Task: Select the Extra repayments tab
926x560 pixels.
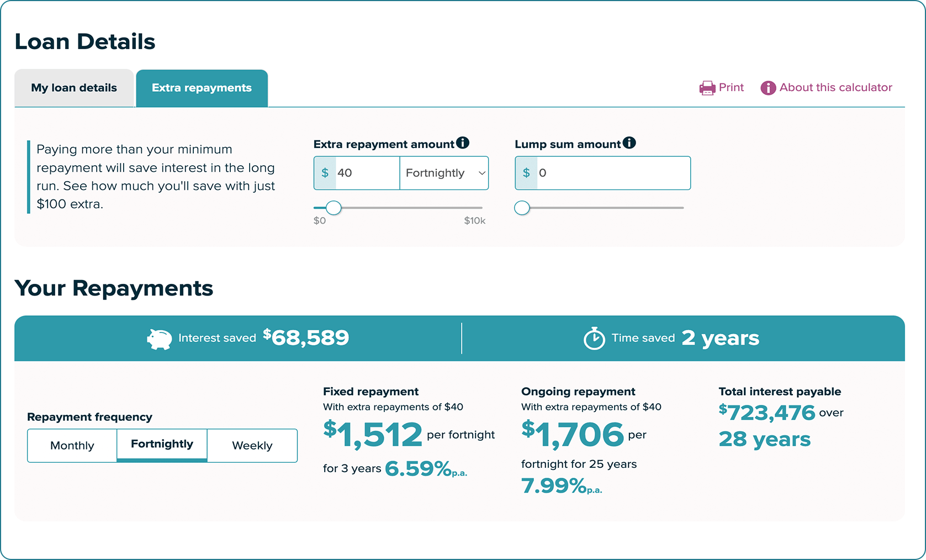Action: point(202,87)
